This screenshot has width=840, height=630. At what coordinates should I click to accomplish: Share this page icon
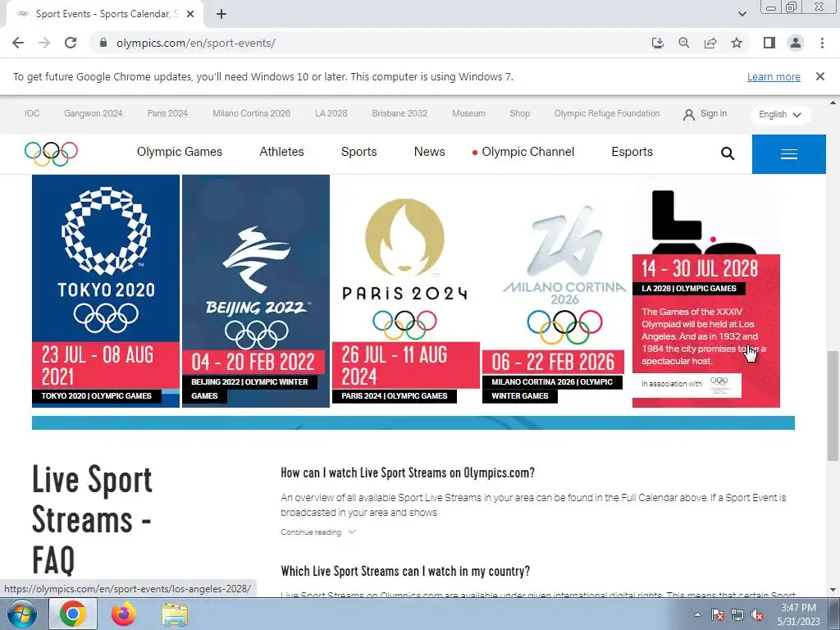710,43
